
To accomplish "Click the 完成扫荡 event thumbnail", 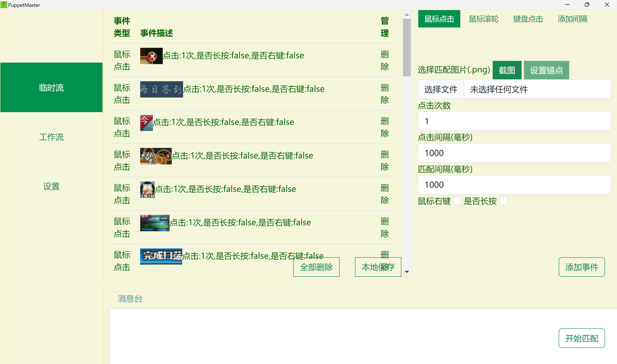I will (161, 256).
